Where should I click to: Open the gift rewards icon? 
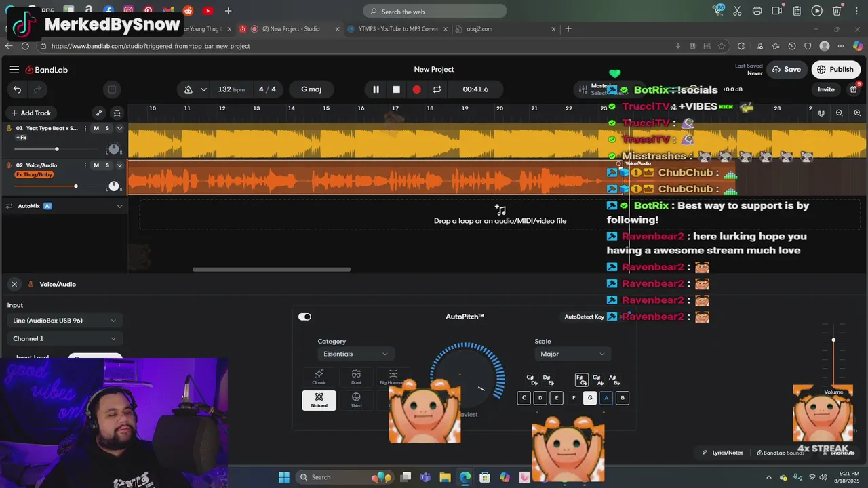click(854, 89)
